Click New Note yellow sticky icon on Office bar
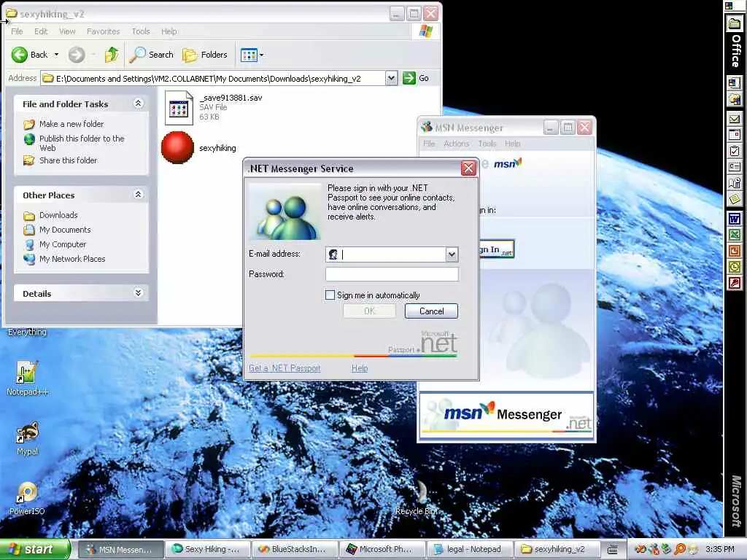This screenshot has width=747, height=560. click(735, 198)
